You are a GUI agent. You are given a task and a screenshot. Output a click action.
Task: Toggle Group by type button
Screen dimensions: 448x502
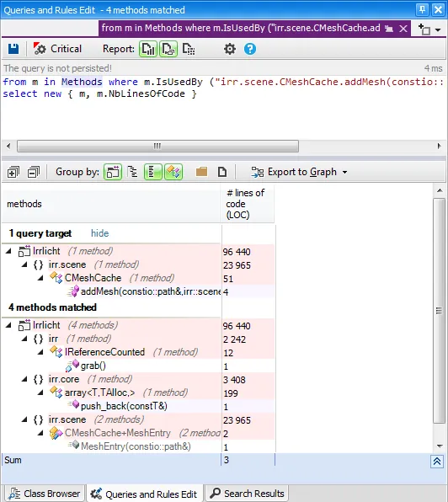click(173, 172)
